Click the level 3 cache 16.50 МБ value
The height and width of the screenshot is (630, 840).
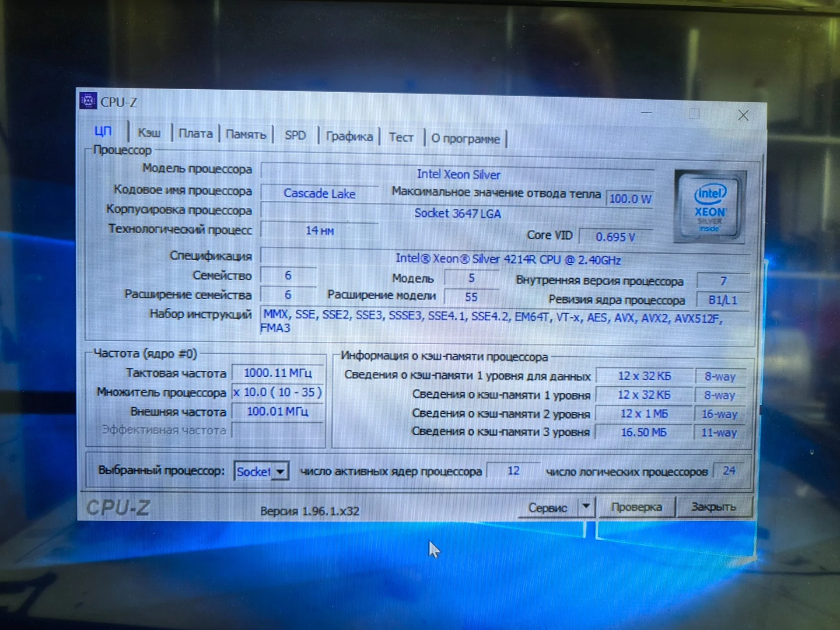tap(644, 432)
